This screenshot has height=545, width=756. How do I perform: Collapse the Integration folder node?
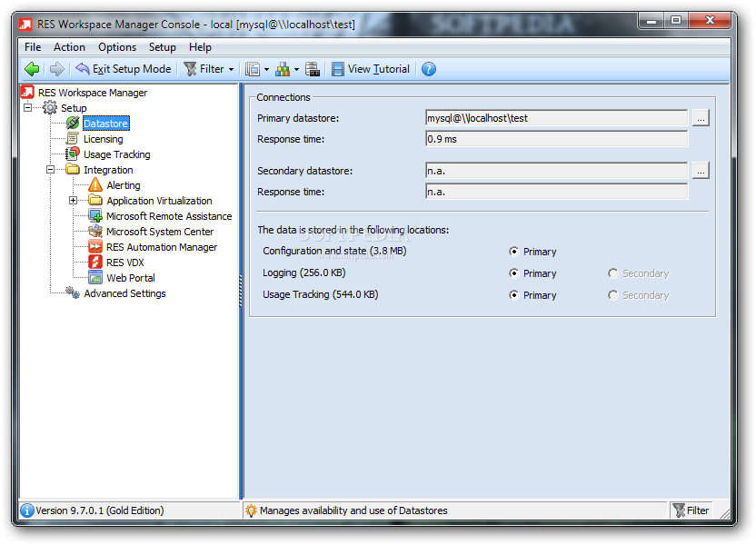[x=51, y=170]
